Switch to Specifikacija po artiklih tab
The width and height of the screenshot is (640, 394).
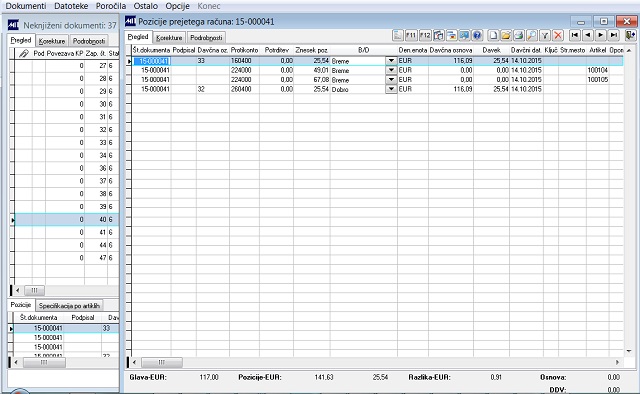(69, 305)
